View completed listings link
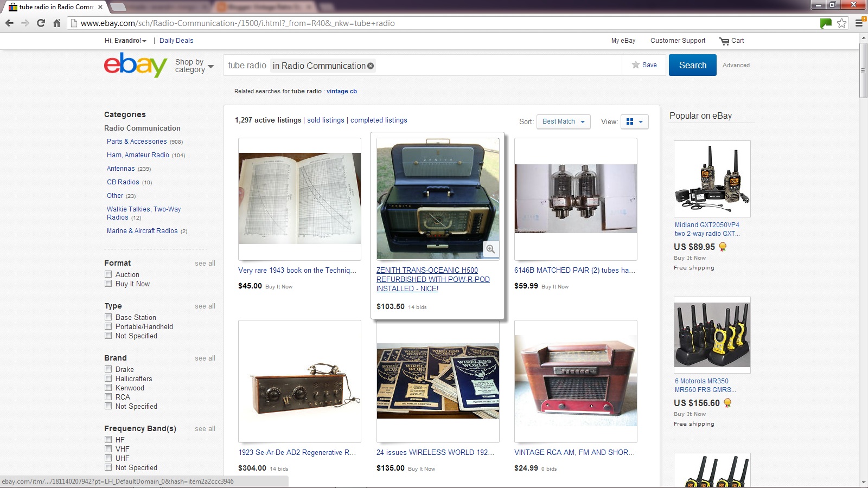 379,120
